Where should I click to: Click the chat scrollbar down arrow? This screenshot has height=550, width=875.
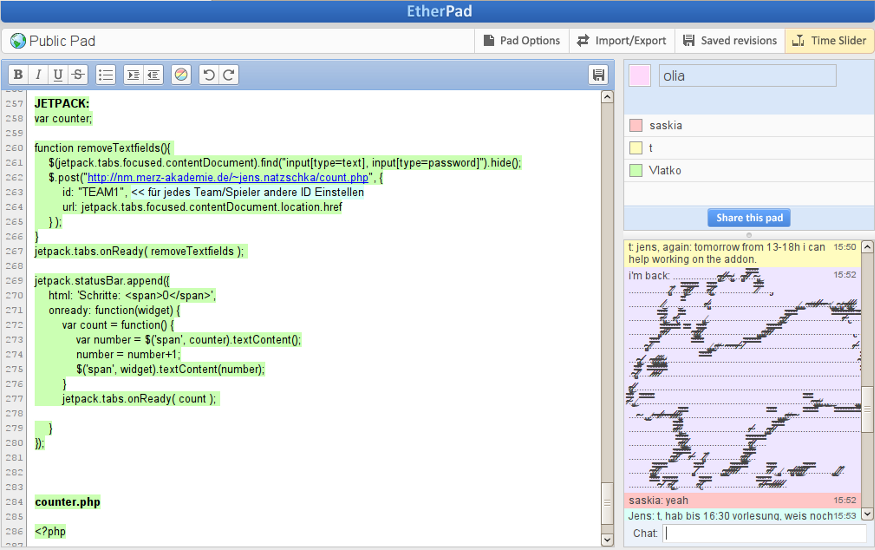(867, 513)
